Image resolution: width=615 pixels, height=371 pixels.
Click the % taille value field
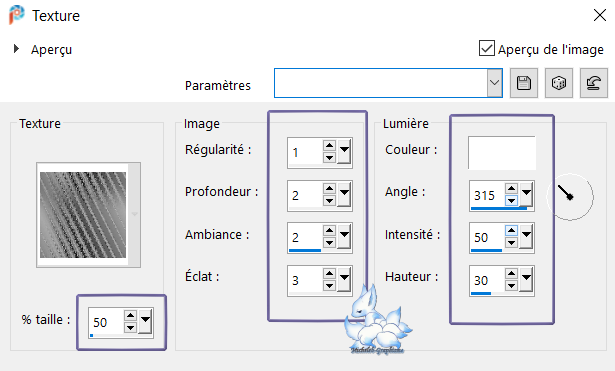click(x=106, y=322)
